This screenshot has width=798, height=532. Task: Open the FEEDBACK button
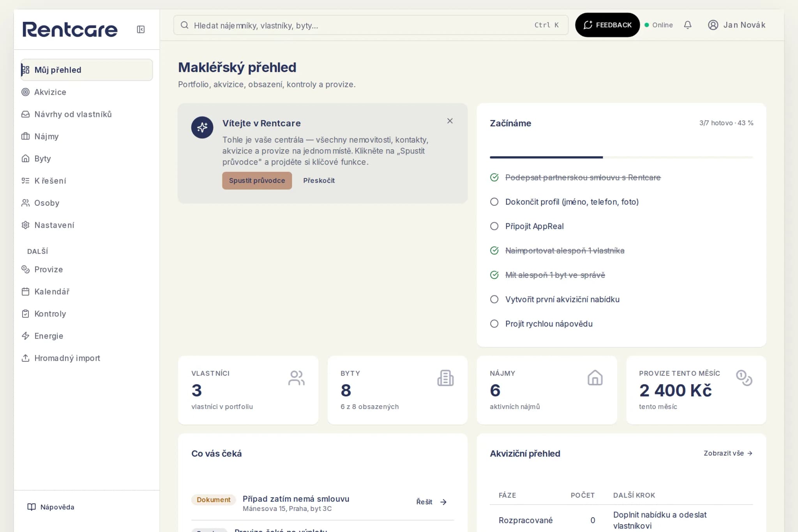pos(607,25)
